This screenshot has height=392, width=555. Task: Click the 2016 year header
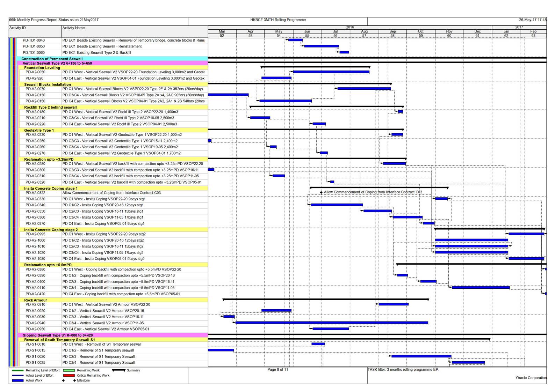(x=350, y=27)
